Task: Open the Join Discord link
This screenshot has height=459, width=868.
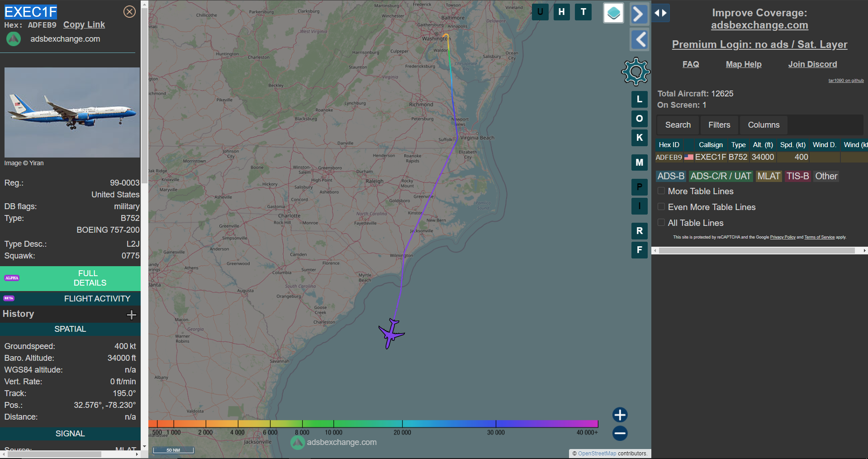Action: [812, 64]
